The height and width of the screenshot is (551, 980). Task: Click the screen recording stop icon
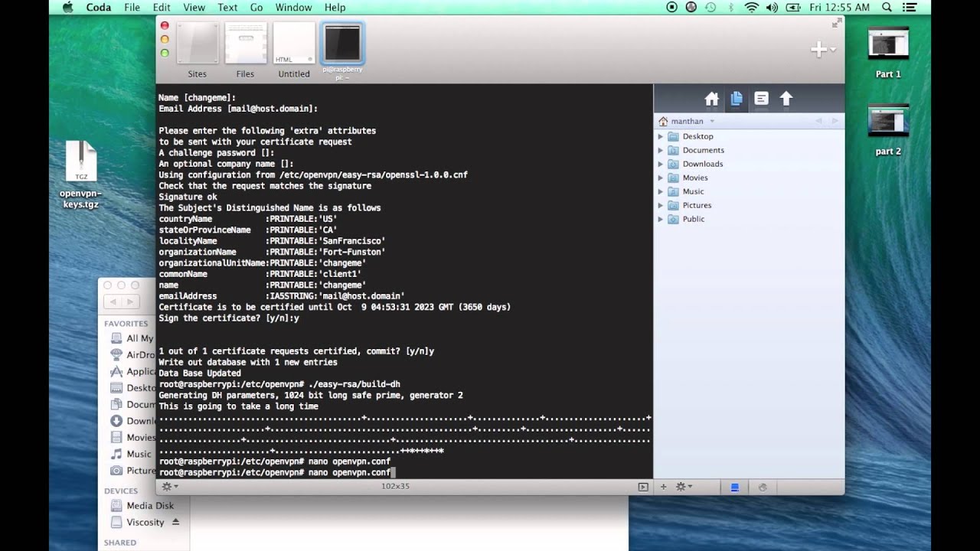[x=672, y=8]
